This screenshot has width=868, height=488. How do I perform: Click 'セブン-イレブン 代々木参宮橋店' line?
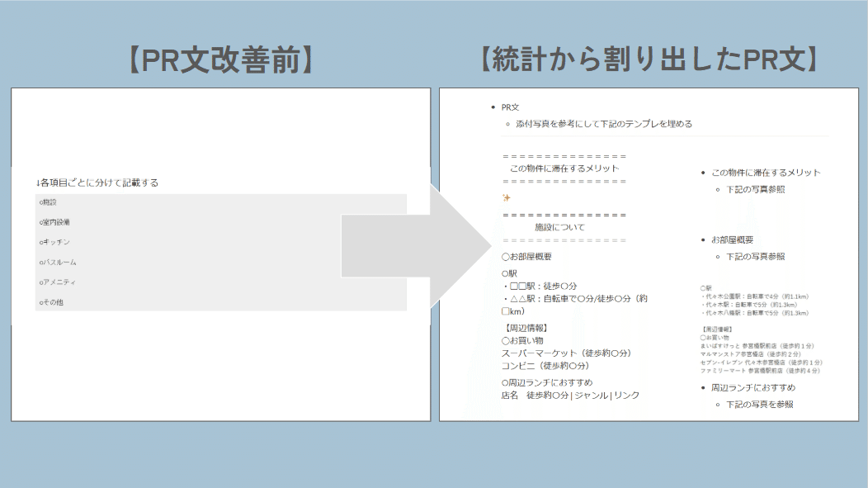pyautogui.click(x=762, y=362)
